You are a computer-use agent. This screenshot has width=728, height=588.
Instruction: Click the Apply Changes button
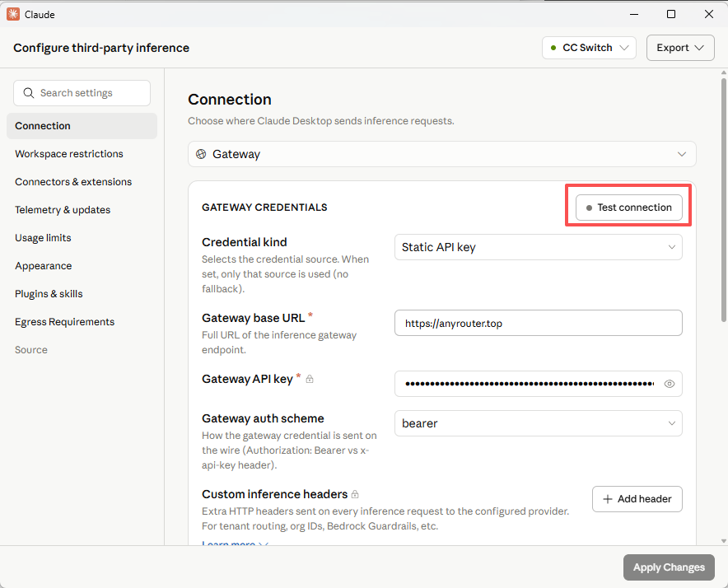pos(669,567)
